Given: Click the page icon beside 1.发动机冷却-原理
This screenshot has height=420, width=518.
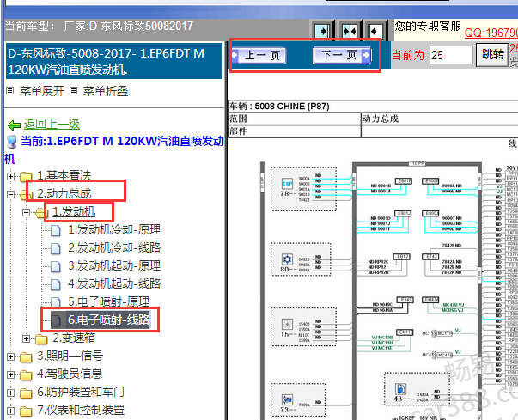Looking at the screenshot, I should pyautogui.click(x=56, y=231).
